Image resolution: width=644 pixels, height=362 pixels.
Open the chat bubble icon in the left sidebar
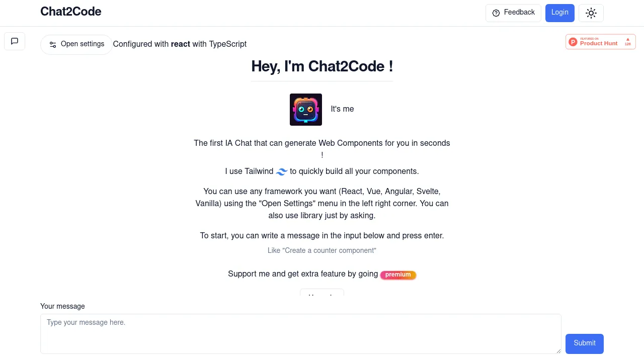(x=15, y=41)
